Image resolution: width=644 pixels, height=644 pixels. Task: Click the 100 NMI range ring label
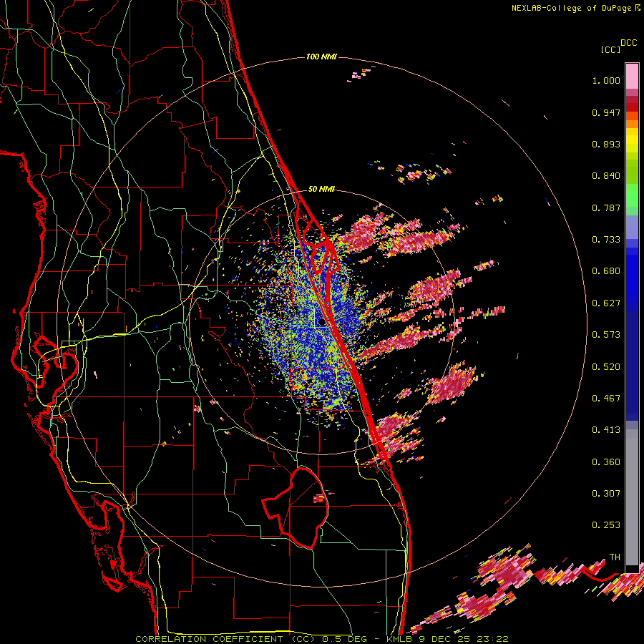pyautogui.click(x=321, y=57)
